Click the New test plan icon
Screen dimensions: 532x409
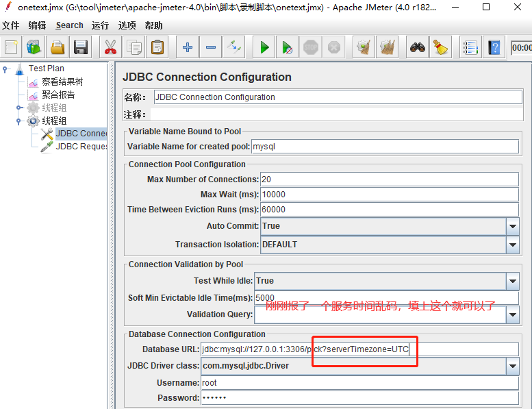coord(11,47)
